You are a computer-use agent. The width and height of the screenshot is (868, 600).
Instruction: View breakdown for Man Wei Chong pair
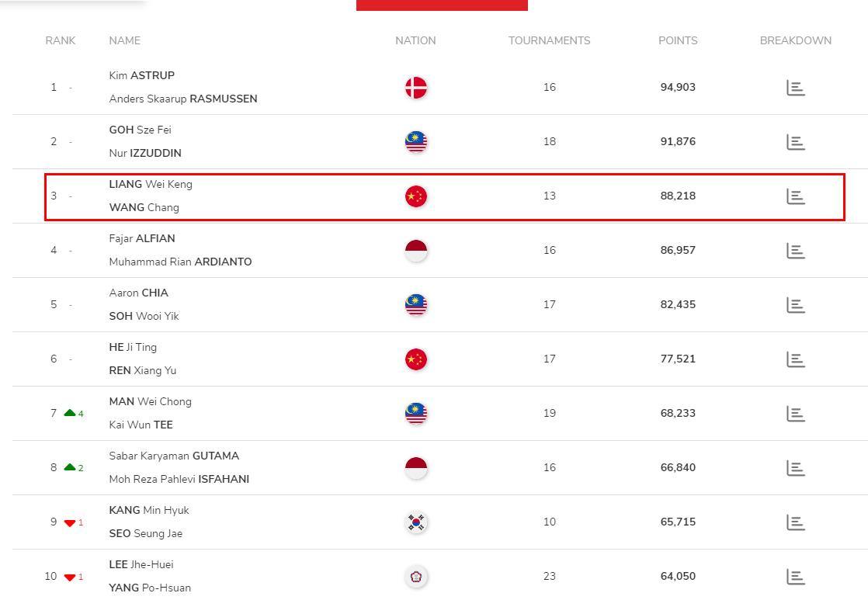[x=796, y=414]
